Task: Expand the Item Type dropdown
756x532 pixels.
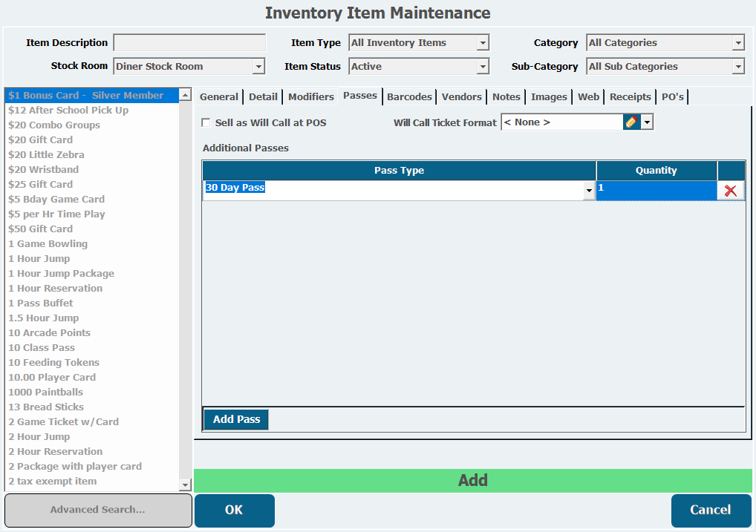Action: 483,43
